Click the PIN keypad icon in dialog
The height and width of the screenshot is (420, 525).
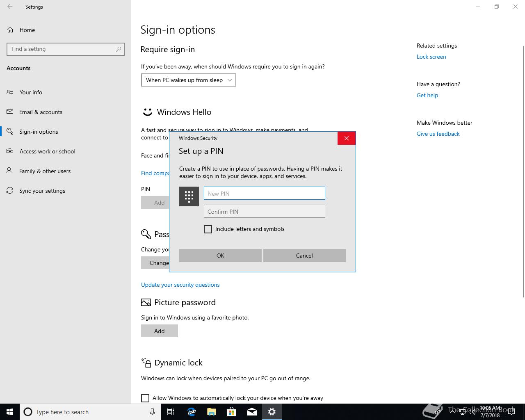click(x=189, y=196)
